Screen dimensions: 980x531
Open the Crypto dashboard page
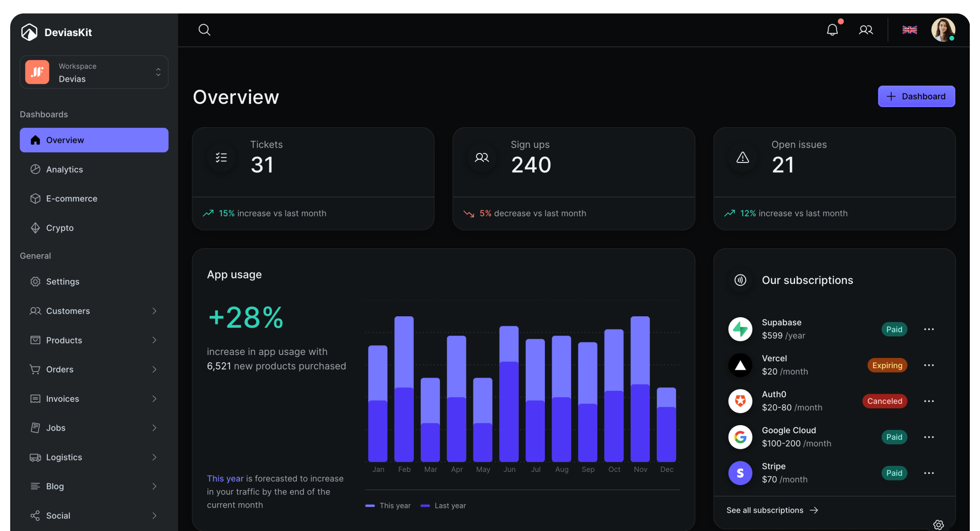click(60, 228)
